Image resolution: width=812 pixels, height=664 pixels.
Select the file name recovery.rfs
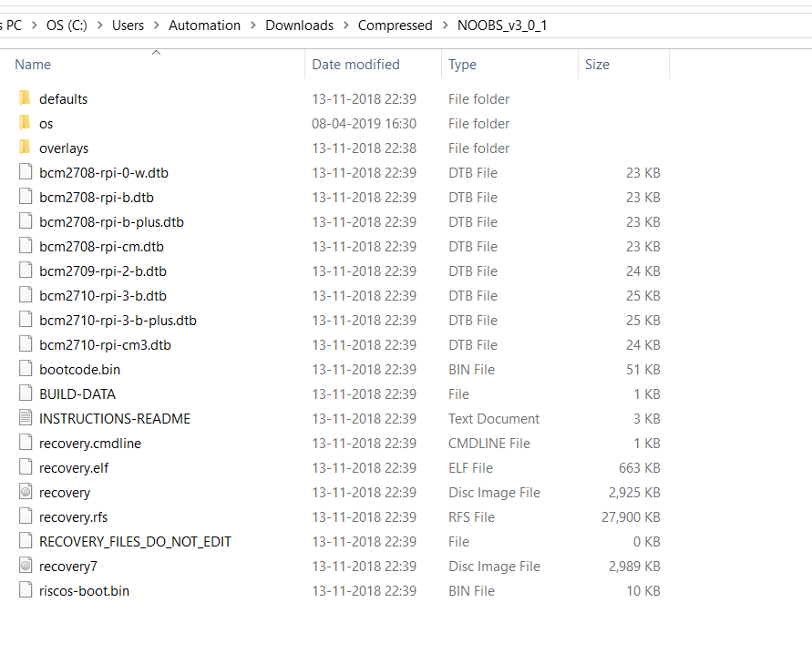pyautogui.click(x=73, y=517)
